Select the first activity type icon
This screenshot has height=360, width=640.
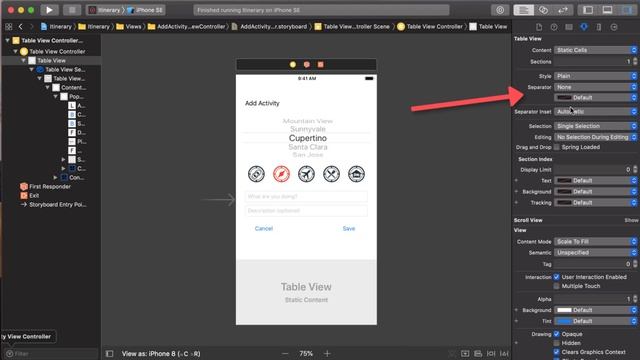[x=256, y=174]
